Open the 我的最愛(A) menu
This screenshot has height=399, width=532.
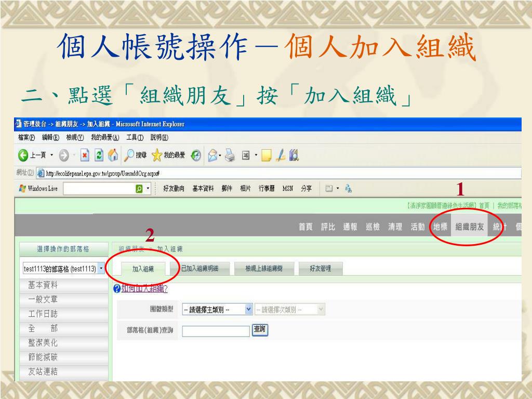point(105,137)
